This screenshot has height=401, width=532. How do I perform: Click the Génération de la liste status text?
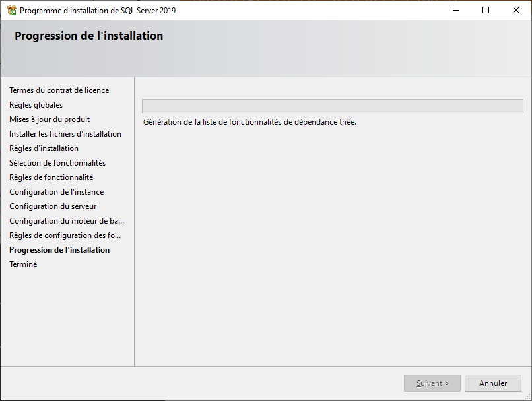[249, 122]
